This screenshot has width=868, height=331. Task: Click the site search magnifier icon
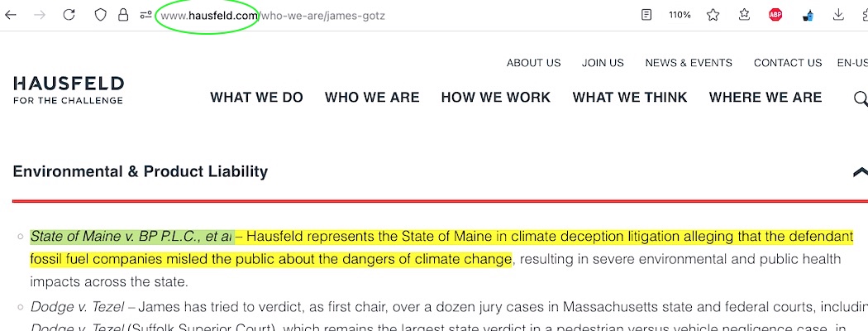coord(860,99)
